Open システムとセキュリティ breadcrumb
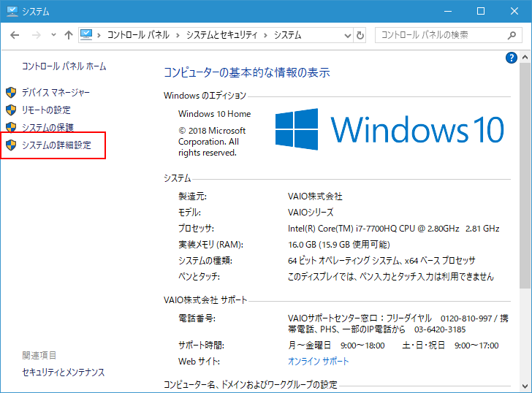The height and width of the screenshot is (393, 532). (x=222, y=35)
